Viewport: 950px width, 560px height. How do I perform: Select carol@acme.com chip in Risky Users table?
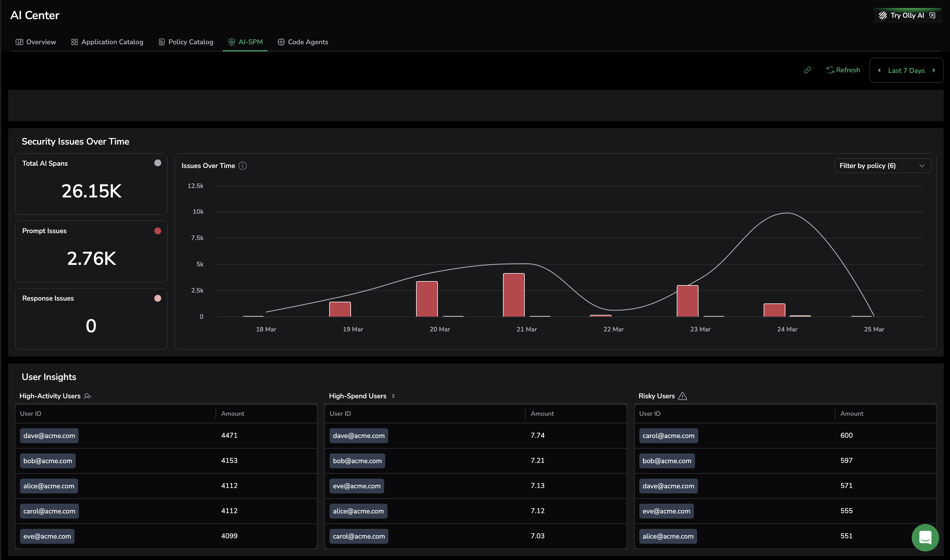click(x=668, y=435)
